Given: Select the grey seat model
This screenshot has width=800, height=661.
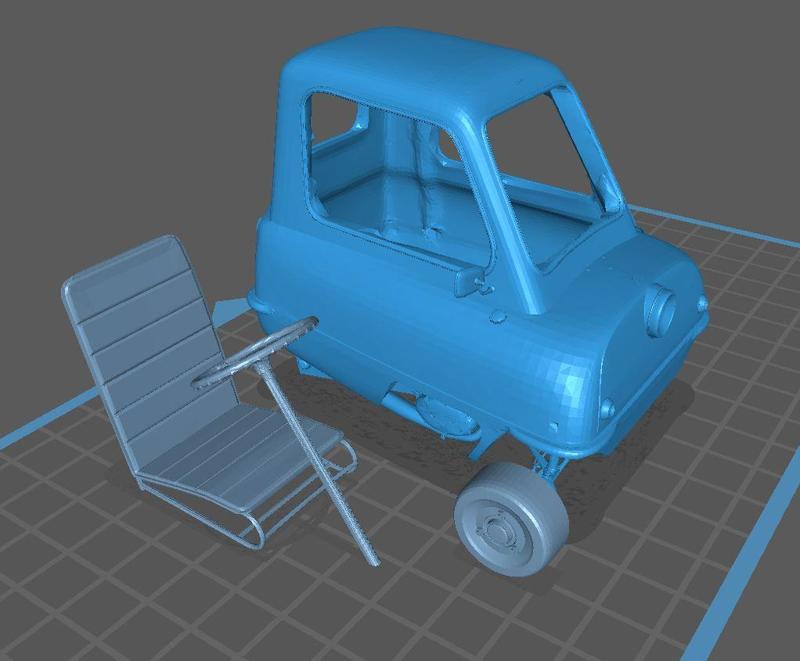Looking at the screenshot, I should point(180,380).
